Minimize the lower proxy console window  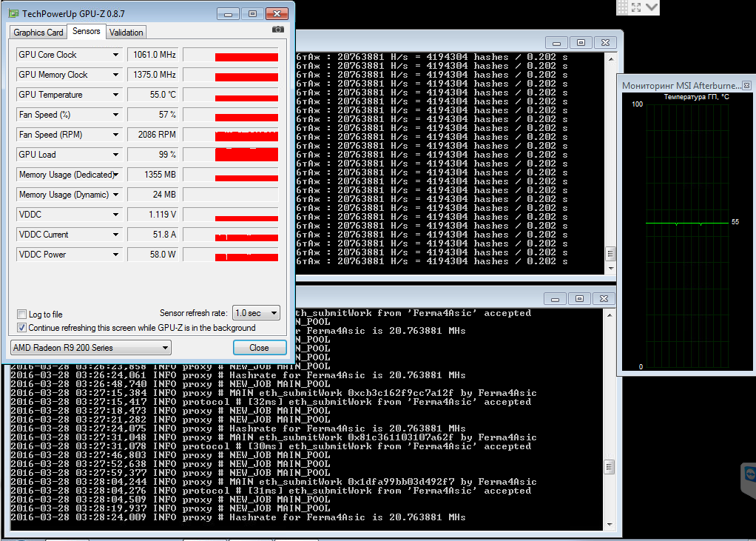pos(555,299)
